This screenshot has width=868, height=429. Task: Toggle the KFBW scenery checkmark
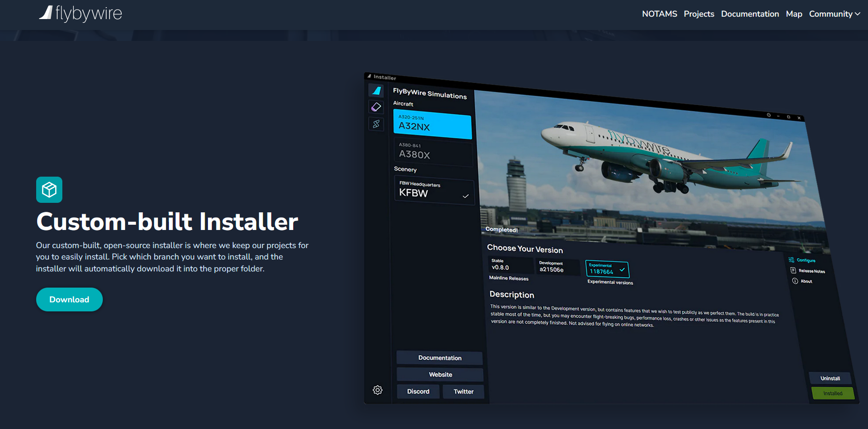coord(465,195)
